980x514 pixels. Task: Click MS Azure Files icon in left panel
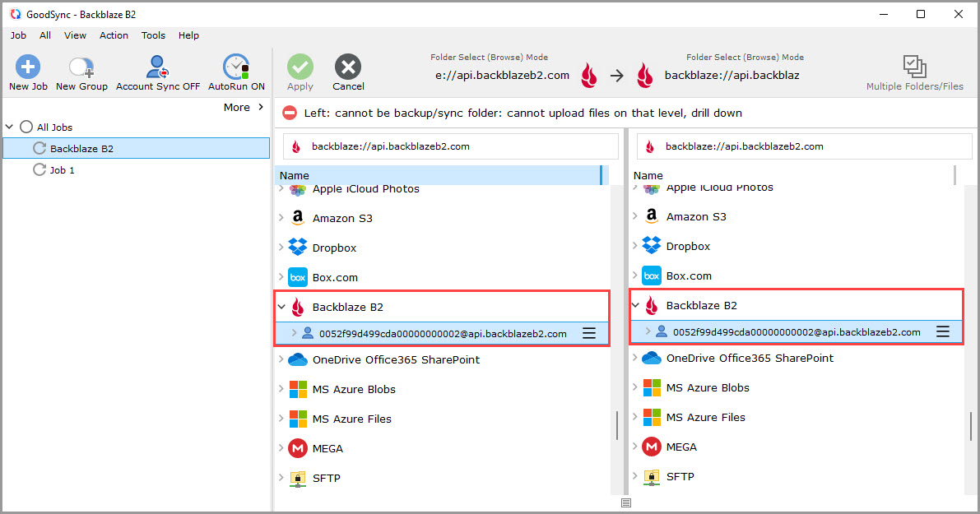click(298, 419)
